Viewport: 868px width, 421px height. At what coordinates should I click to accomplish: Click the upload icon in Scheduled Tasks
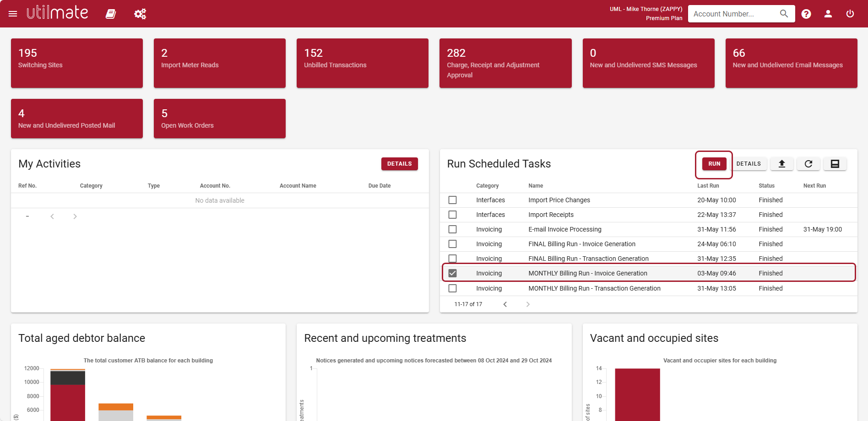point(782,164)
